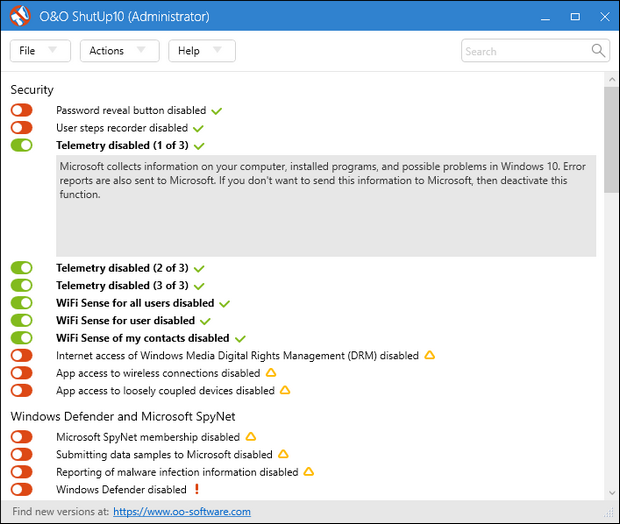620x524 pixels.
Task: Click yellow warning triangle beside DRM setting
Action: tap(430, 355)
